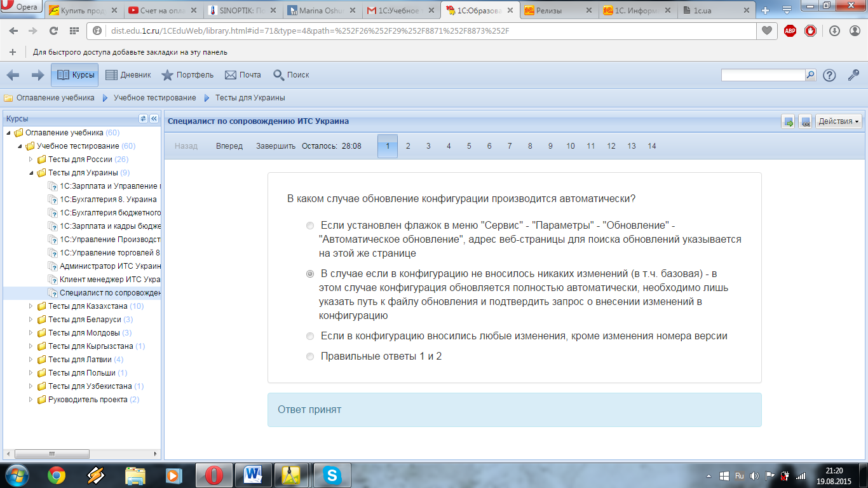This screenshot has height=488, width=868.
Task: Click the green-arrow icon beside Действия
Action: click(x=789, y=121)
